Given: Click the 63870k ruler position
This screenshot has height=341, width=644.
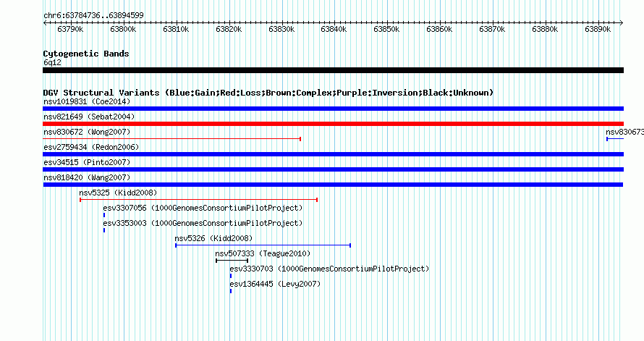Looking at the screenshot, I should tap(493, 29).
